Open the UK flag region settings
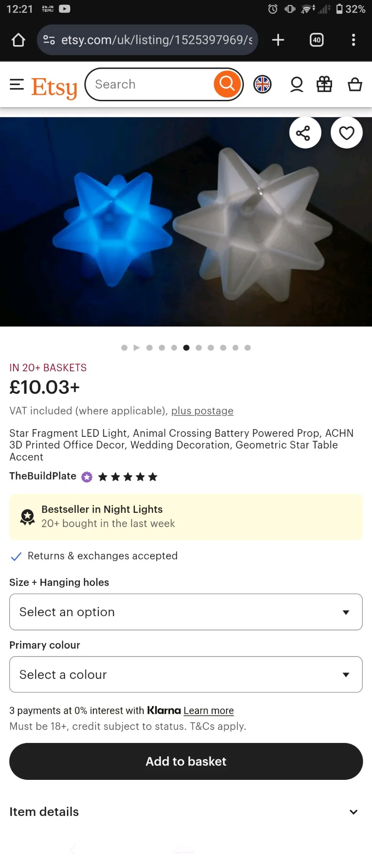This screenshot has width=372, height=868. point(262,84)
